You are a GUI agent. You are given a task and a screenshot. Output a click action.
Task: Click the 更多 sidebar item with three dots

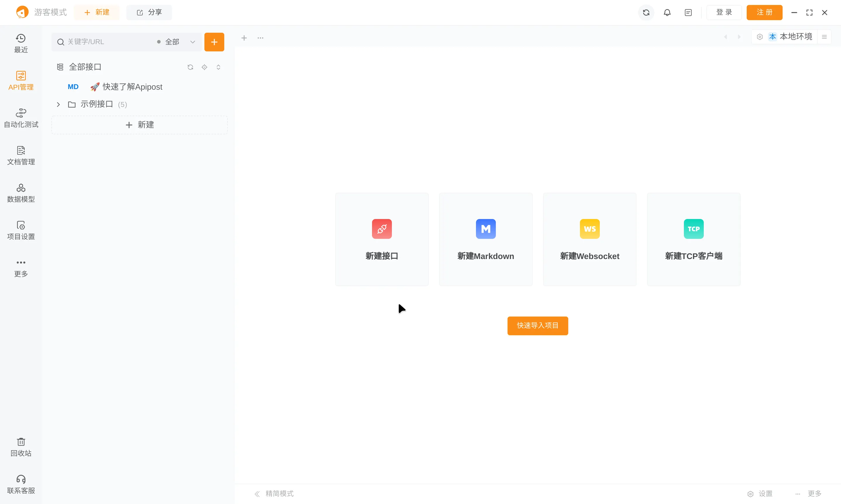21,268
